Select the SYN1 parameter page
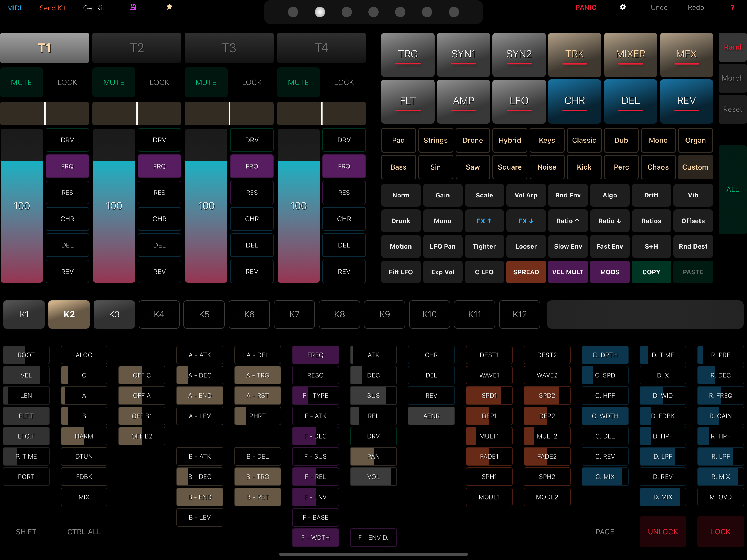The width and height of the screenshot is (747, 560). (x=463, y=54)
